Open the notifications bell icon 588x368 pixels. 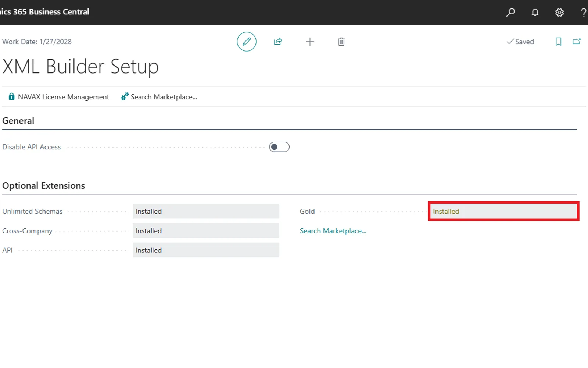(535, 12)
